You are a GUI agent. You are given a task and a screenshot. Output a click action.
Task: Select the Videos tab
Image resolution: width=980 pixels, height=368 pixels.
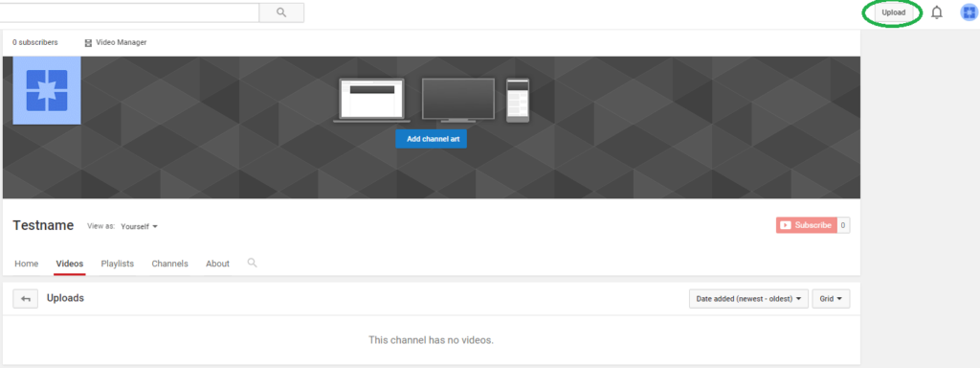point(69,264)
